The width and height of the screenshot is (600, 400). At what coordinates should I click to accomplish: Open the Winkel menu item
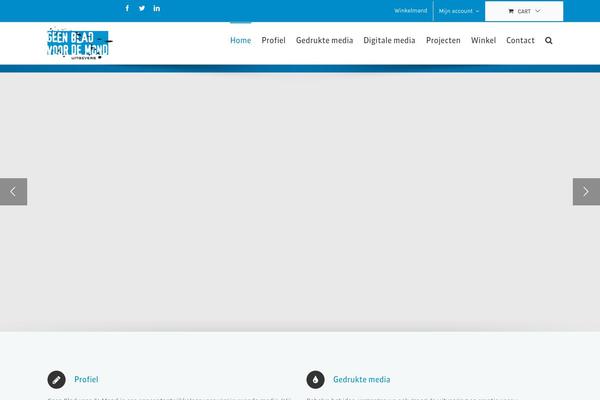(483, 40)
